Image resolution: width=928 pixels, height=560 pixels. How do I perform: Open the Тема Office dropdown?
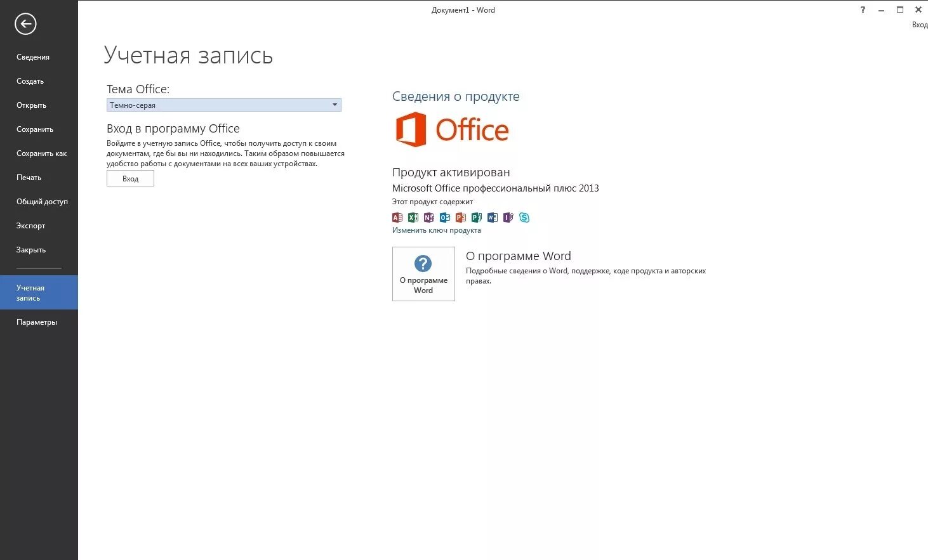[224, 105]
